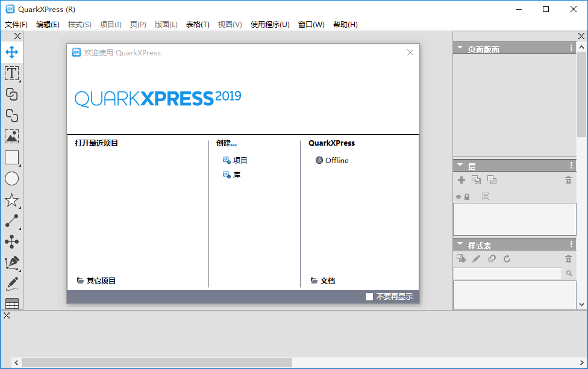Select the Text Linking tool
This screenshot has width=588, height=369.
(11, 94)
